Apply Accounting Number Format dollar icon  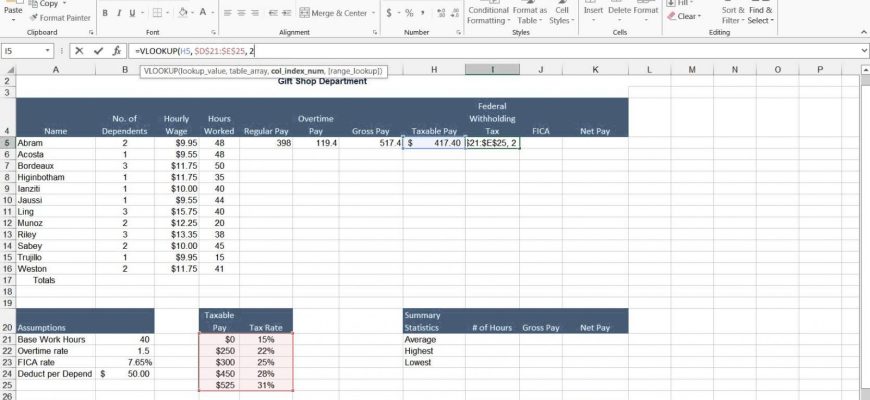(389, 13)
